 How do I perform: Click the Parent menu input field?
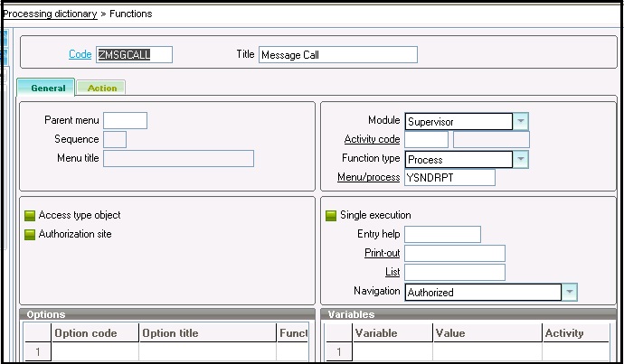(125, 120)
